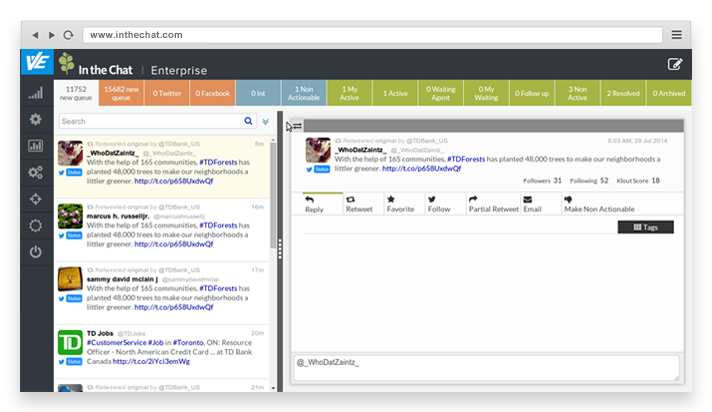Viewport: 712px width, 412px height.
Task: Open the compose new message icon
Action: [x=675, y=64]
